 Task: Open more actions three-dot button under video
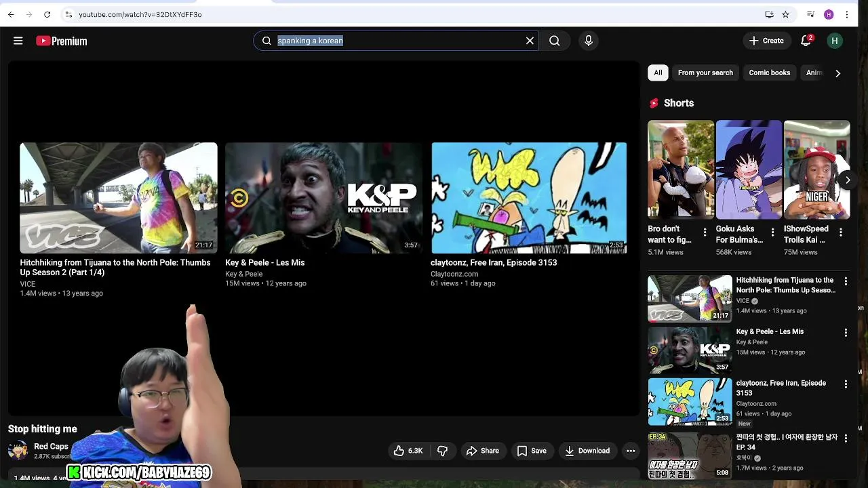(x=631, y=451)
